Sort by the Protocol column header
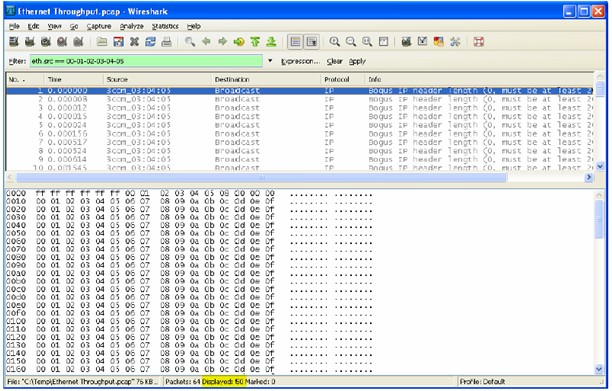 point(343,79)
